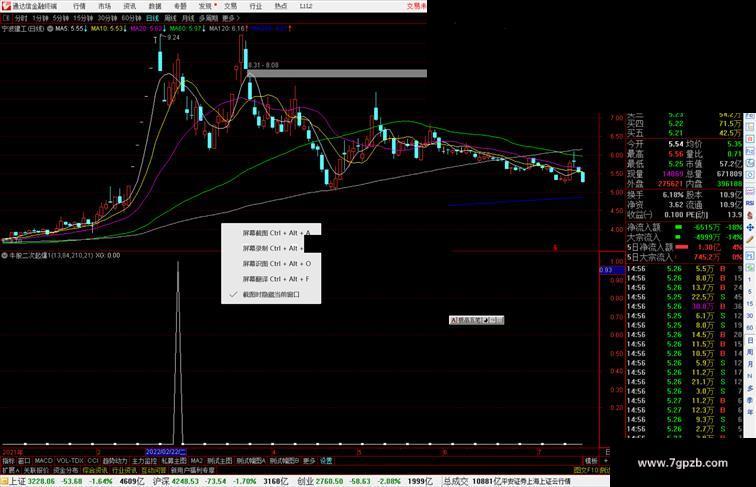Open the 热点 menu
The image size is (756, 487).
[281, 6]
